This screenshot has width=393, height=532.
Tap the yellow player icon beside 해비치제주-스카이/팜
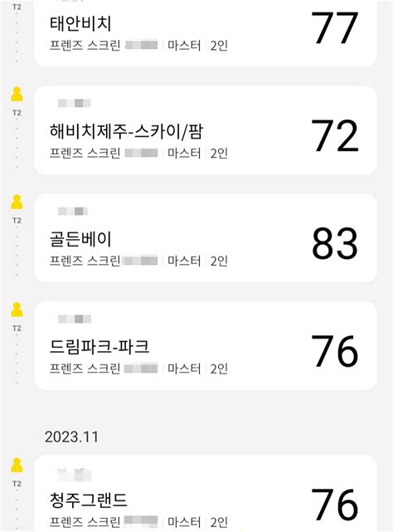coord(17,95)
